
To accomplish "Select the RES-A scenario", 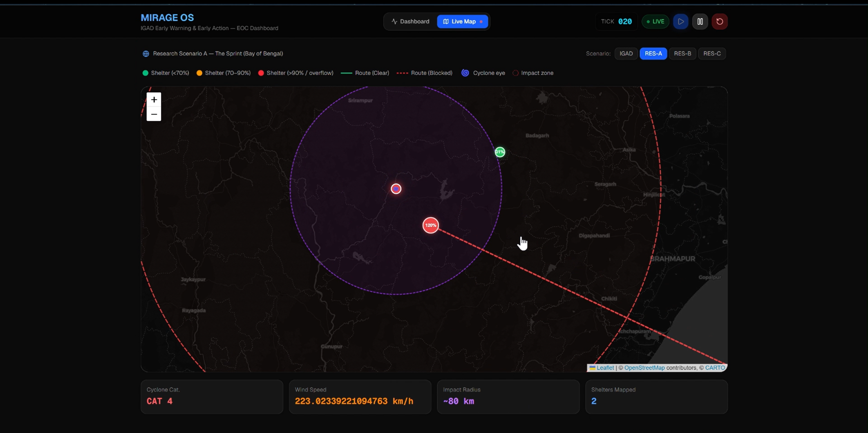I will click(x=653, y=54).
